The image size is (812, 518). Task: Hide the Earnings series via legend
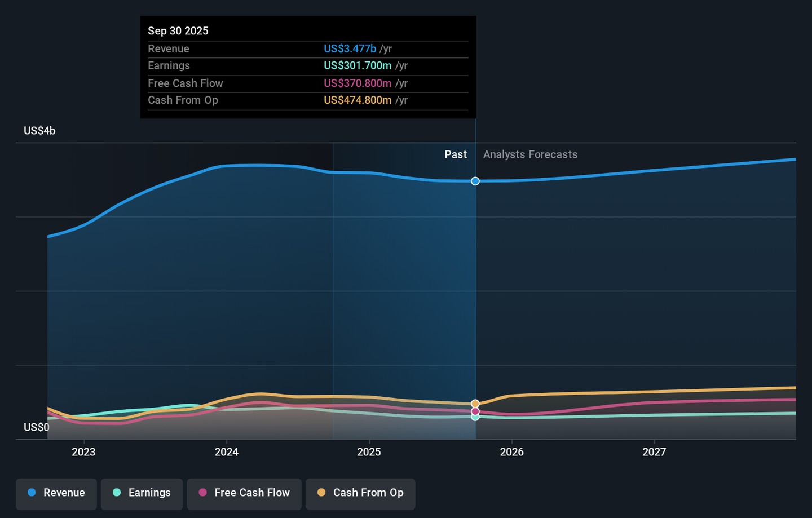point(142,493)
